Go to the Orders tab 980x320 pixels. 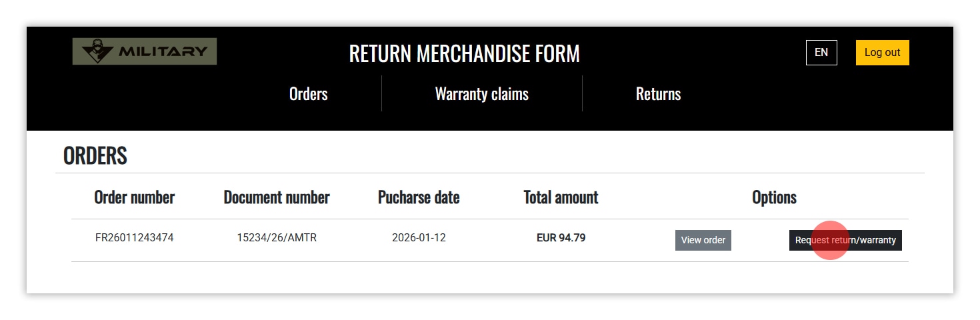point(308,94)
